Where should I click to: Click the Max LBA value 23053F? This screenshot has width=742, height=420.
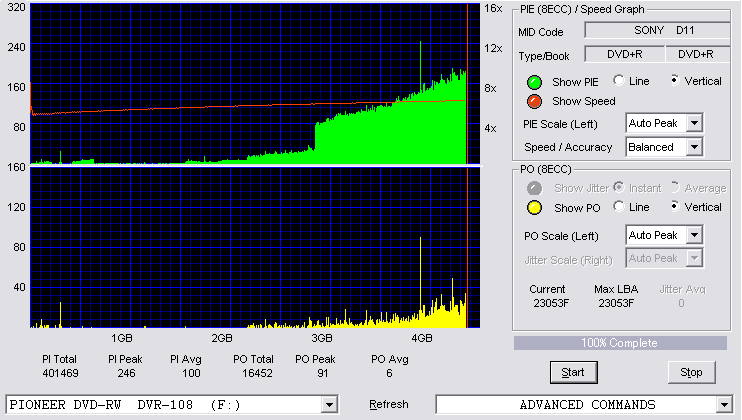coord(616,303)
